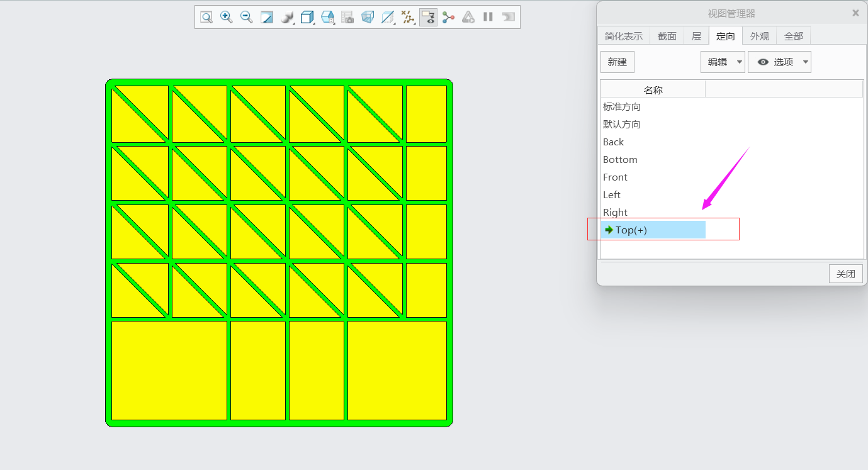
Task: Expand the 选项 dropdown with eye icon
Action: [779, 62]
